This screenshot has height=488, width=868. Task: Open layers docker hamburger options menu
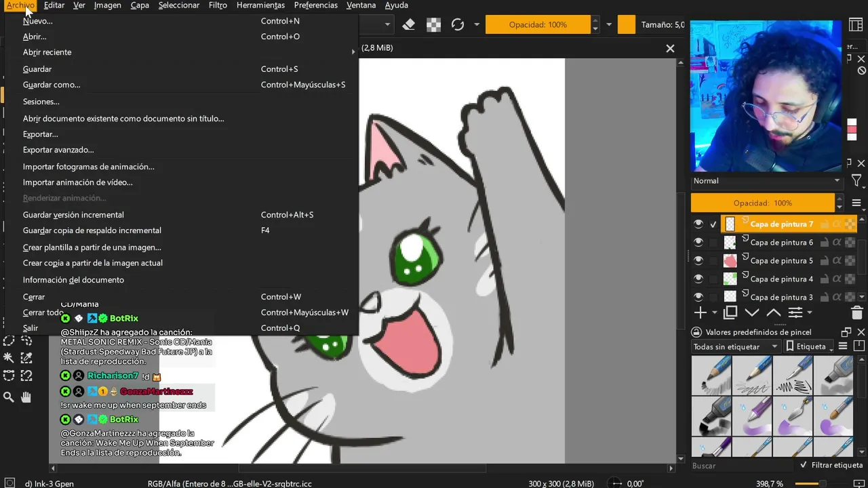(x=856, y=203)
